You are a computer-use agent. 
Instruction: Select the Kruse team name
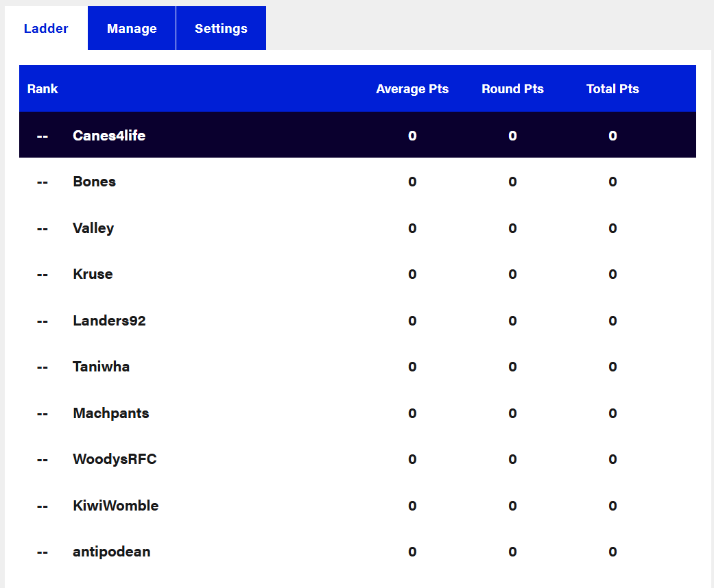pyautogui.click(x=93, y=274)
